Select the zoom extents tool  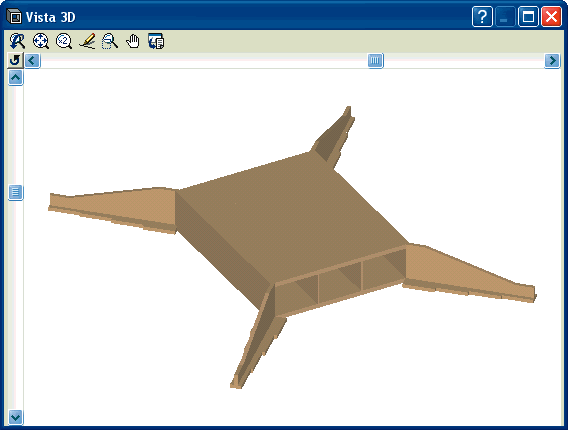[41, 41]
